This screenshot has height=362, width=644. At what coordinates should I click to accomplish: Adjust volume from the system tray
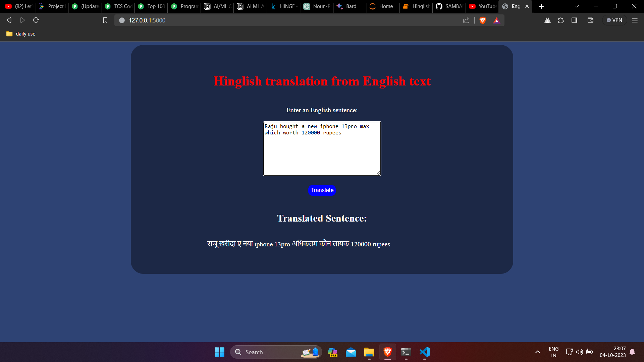(580, 352)
